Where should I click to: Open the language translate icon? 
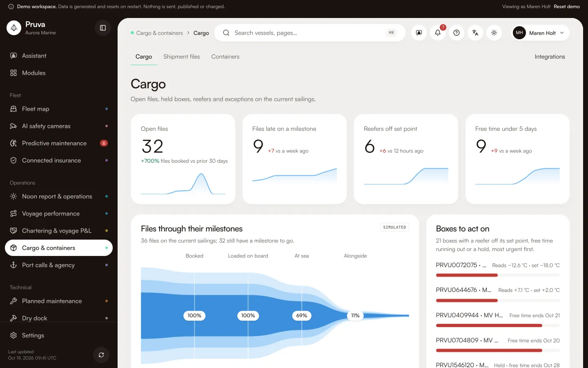[x=475, y=33]
